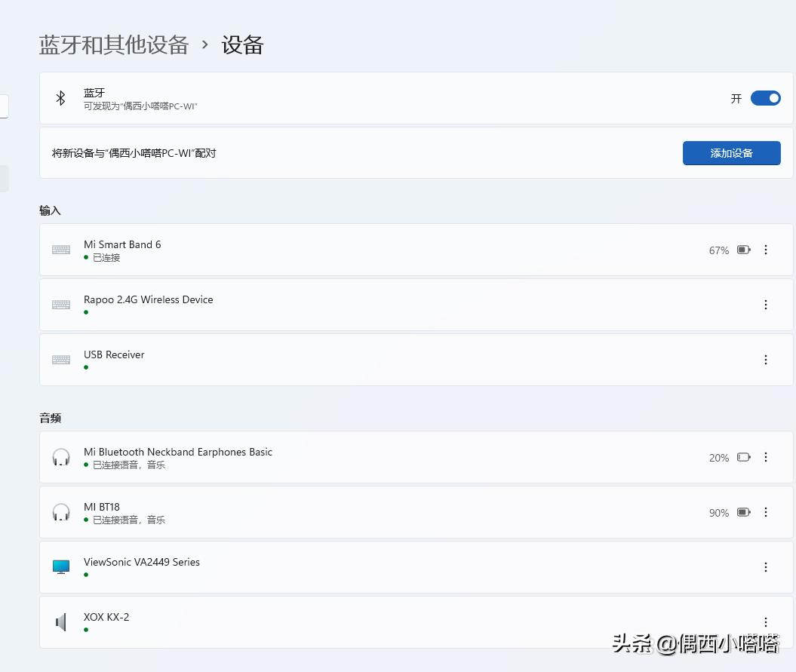This screenshot has height=672, width=796.
Task: Click the battery icon for MI BT18
Action: tap(744, 512)
